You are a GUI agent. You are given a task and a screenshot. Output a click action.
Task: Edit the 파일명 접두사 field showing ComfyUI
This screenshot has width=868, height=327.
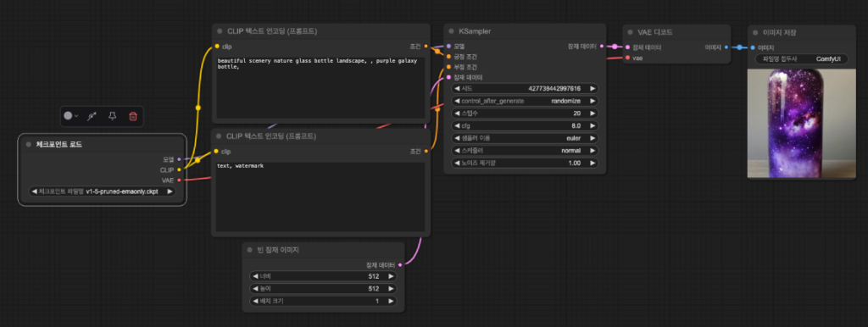click(x=802, y=58)
